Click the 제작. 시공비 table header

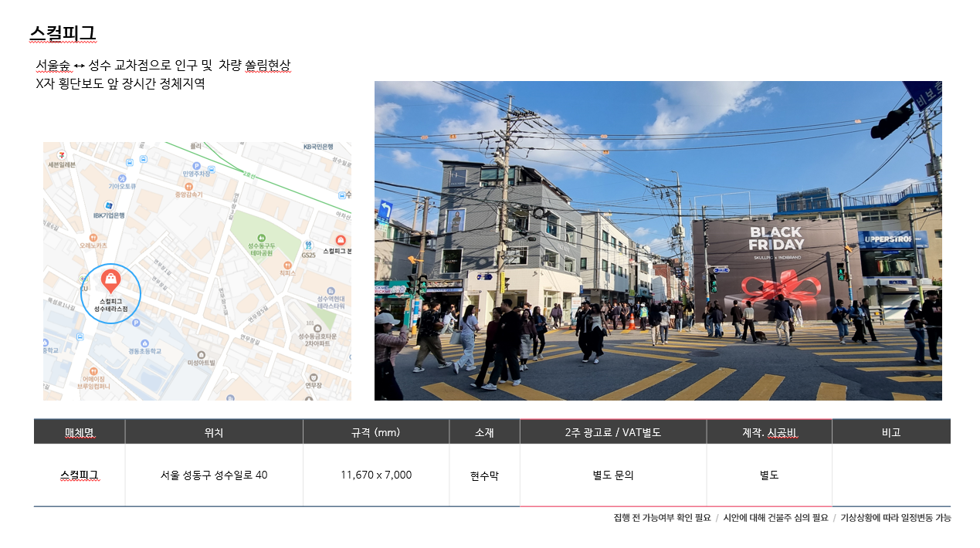[768, 432]
